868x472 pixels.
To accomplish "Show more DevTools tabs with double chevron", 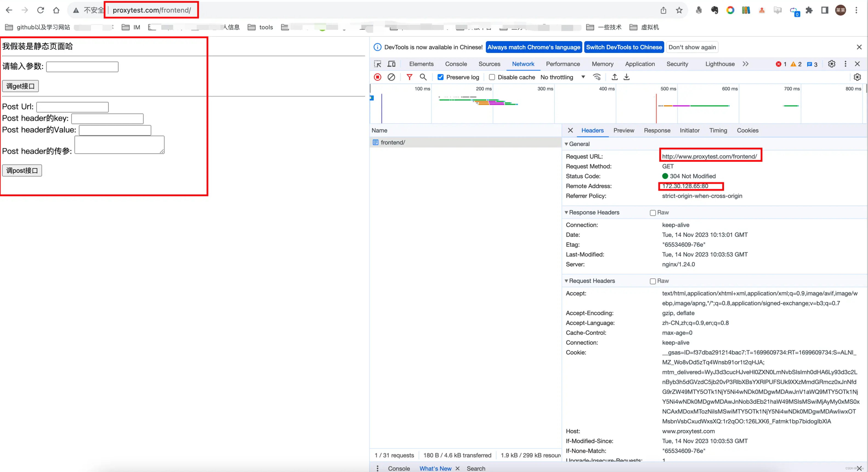I will point(745,64).
